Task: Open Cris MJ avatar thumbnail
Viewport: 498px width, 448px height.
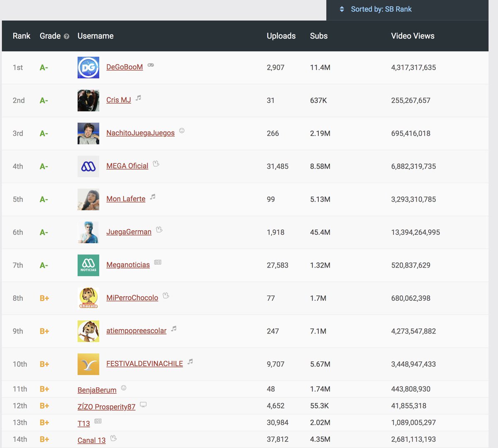Action: pyautogui.click(x=88, y=100)
